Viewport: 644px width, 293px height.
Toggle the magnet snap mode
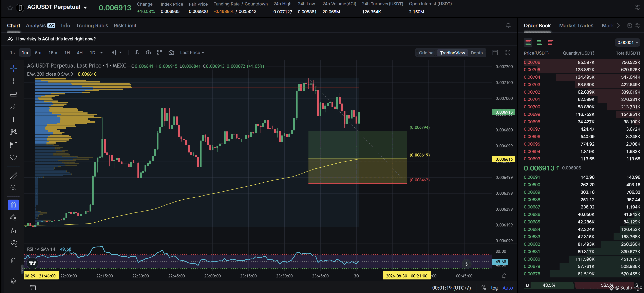(14, 205)
